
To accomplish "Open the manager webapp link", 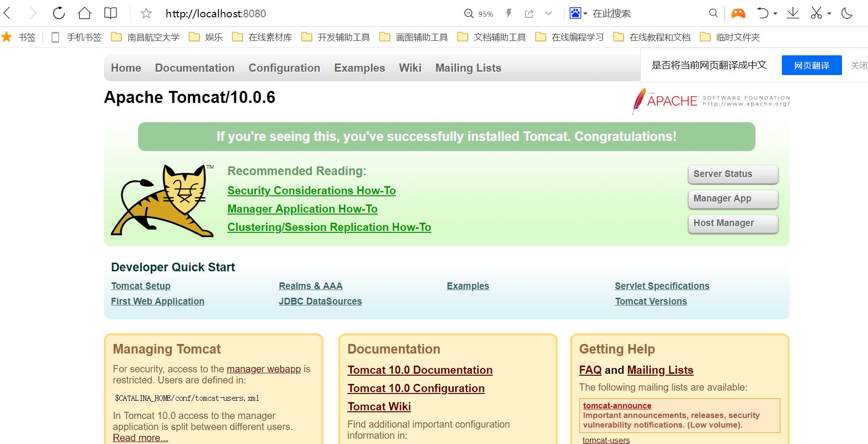I will pos(264,369).
